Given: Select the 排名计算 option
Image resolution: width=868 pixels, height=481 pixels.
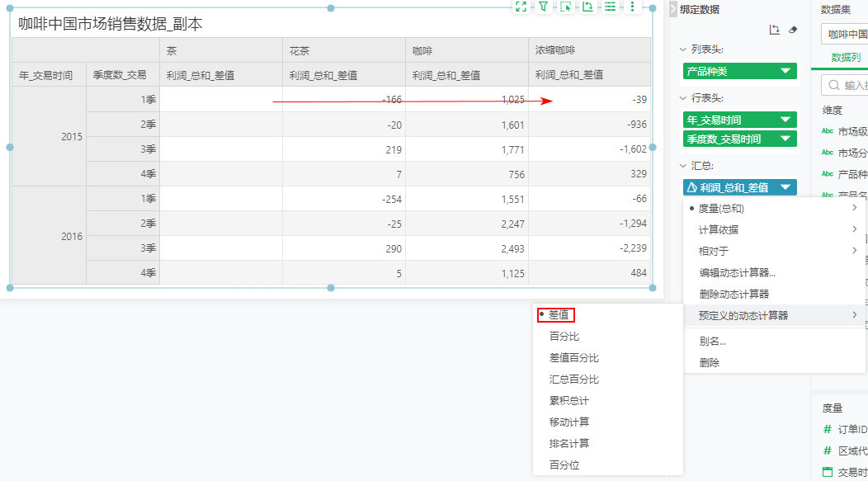Looking at the screenshot, I should coord(568,444).
